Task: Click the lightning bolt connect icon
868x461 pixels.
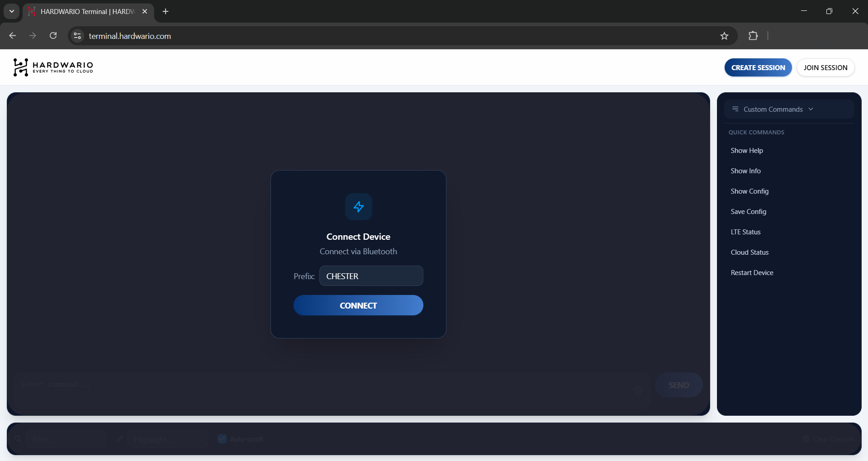Action: point(358,207)
